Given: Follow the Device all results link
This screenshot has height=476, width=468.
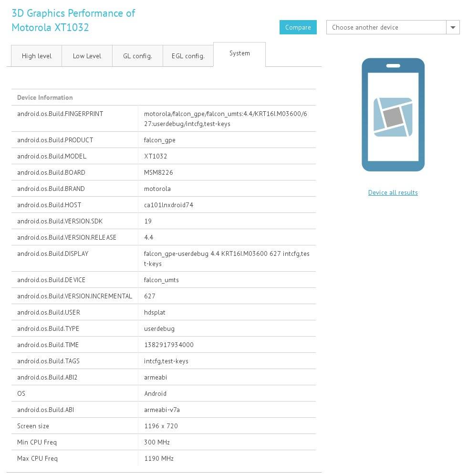Looking at the screenshot, I should [x=393, y=192].
